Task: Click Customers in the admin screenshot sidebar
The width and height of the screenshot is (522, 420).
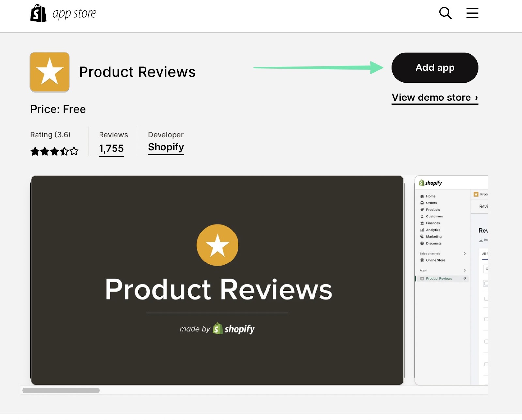Action: pyautogui.click(x=435, y=217)
